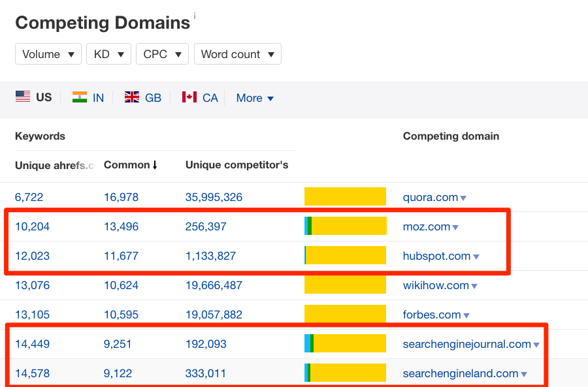Image resolution: width=588 pixels, height=387 pixels.
Task: Open the hubspot.com dropdown arrow
Action: click(x=476, y=256)
